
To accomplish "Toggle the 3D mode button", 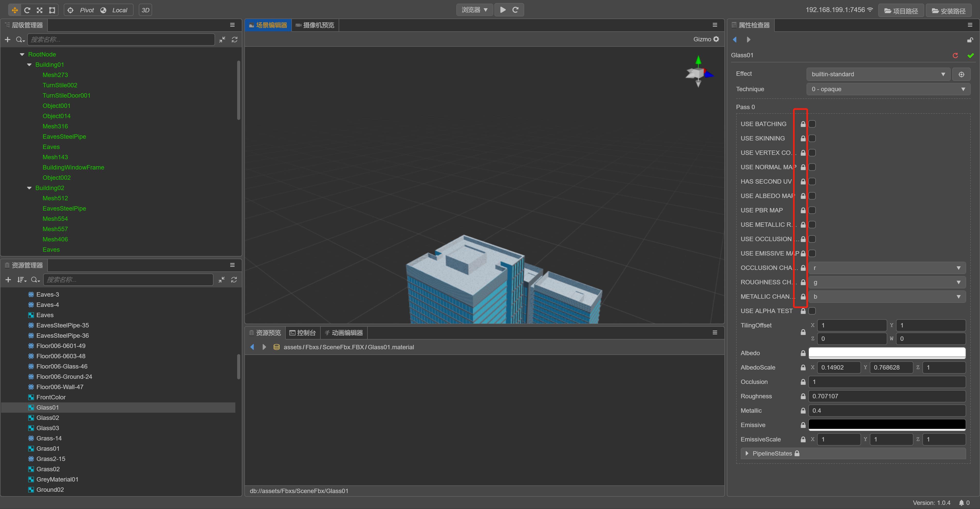I will pos(145,10).
